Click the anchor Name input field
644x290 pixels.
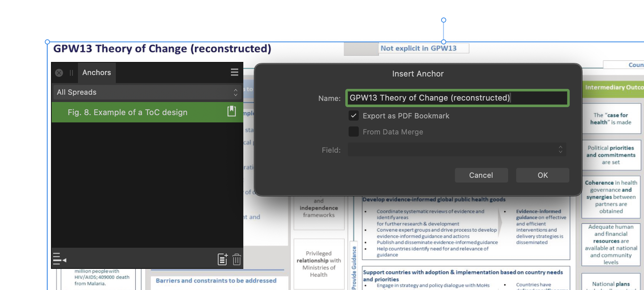tap(457, 98)
